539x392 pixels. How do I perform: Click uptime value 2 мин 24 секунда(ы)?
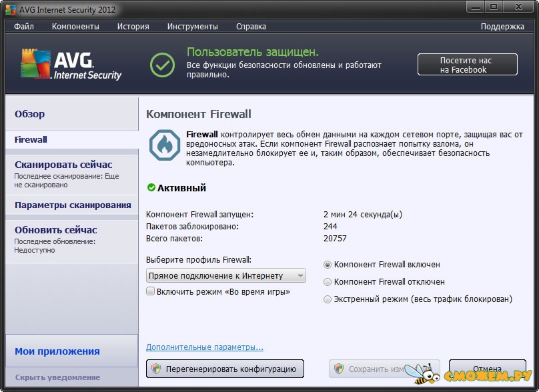coord(363,215)
